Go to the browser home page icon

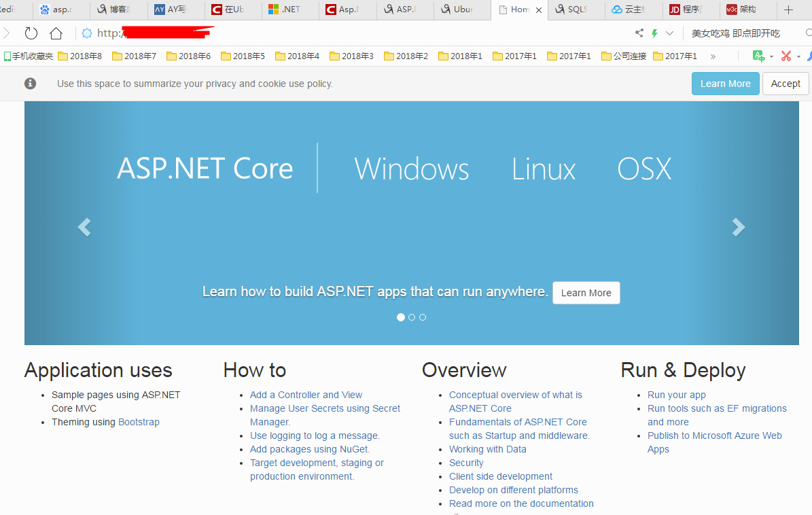tap(56, 34)
